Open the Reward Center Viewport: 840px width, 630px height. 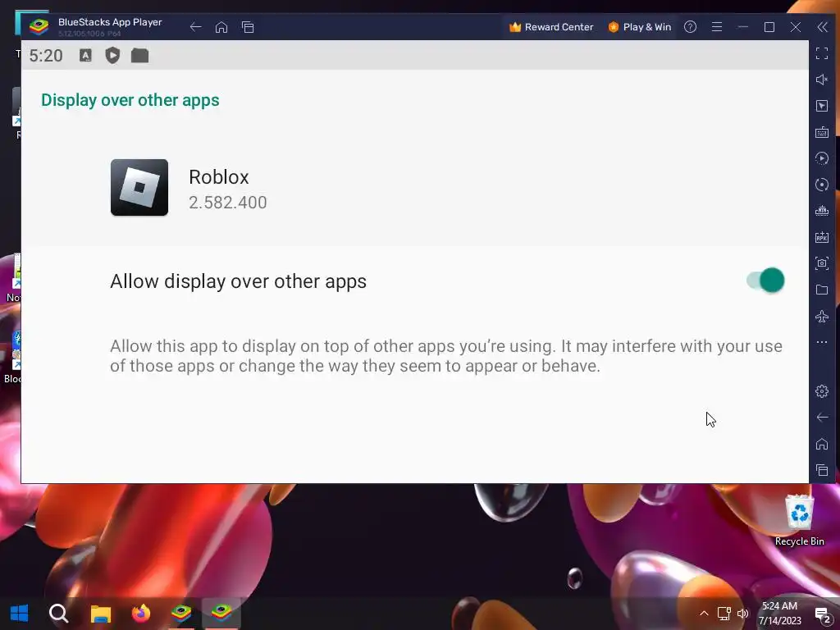[551, 27]
